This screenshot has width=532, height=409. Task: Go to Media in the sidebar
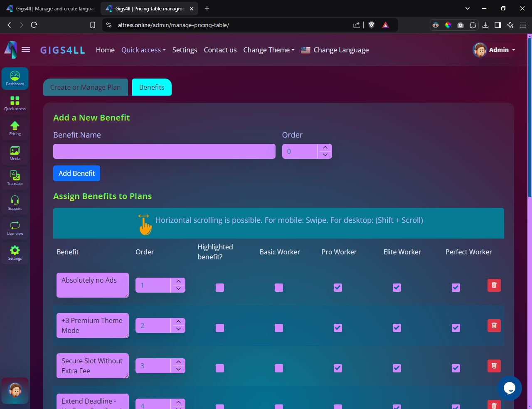point(15,153)
